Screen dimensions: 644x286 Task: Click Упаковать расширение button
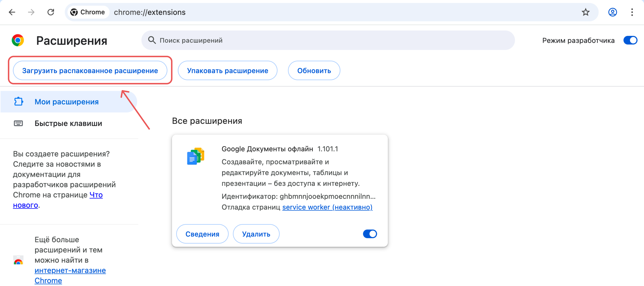coord(228,70)
